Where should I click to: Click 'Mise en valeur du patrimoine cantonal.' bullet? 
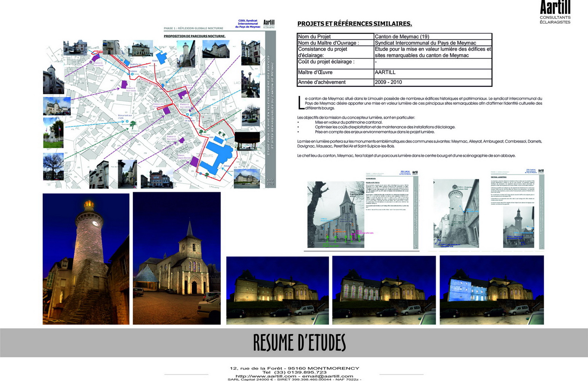tap(348, 122)
